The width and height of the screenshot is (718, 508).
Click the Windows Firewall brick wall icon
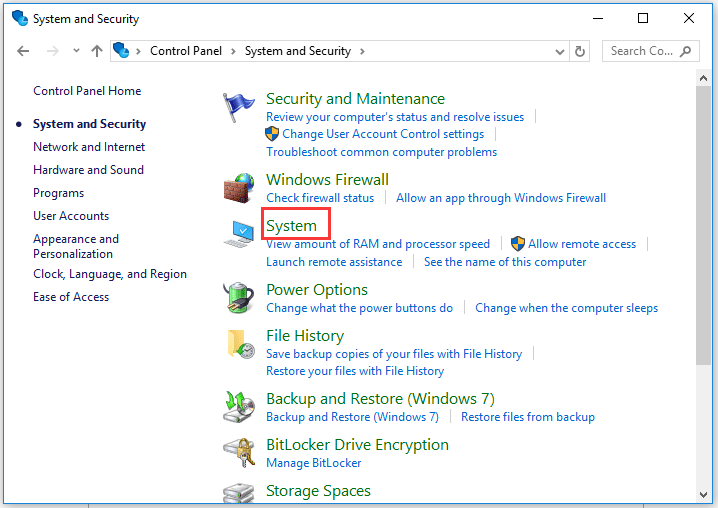pos(239,188)
